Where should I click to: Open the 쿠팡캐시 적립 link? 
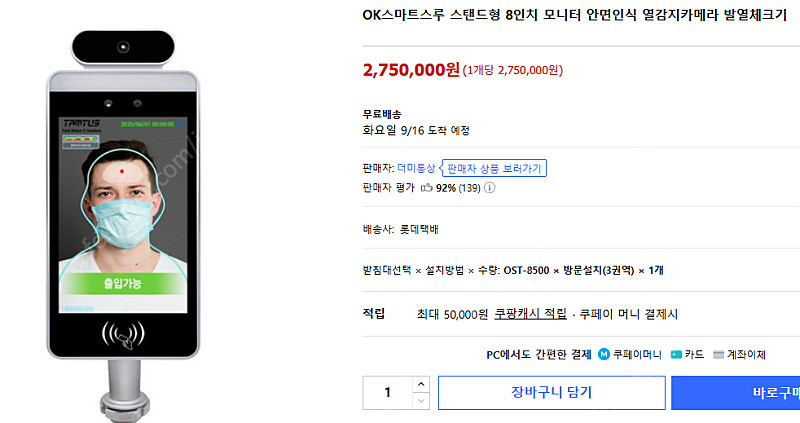[530, 314]
